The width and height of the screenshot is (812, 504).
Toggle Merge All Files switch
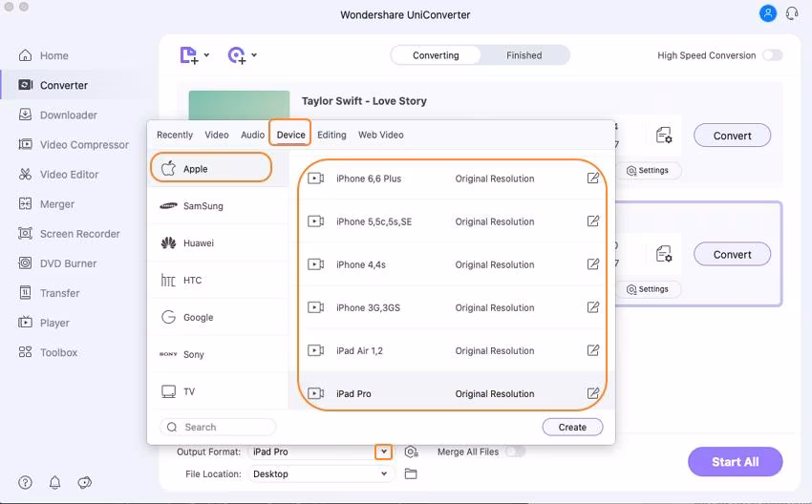[515, 451]
